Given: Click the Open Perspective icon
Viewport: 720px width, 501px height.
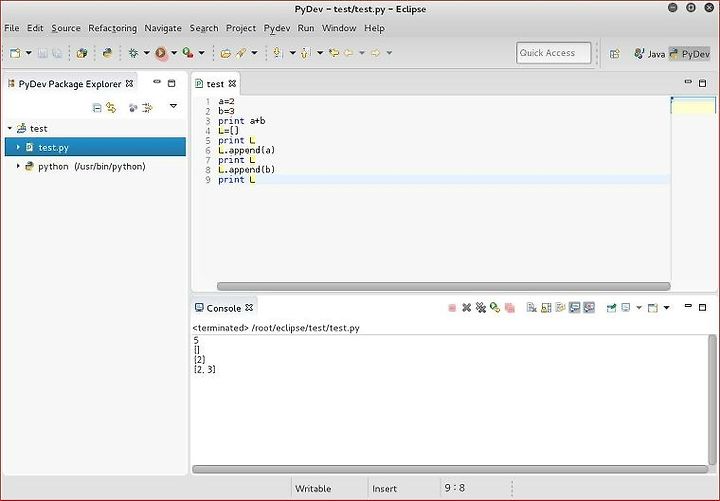Looking at the screenshot, I should 614,54.
